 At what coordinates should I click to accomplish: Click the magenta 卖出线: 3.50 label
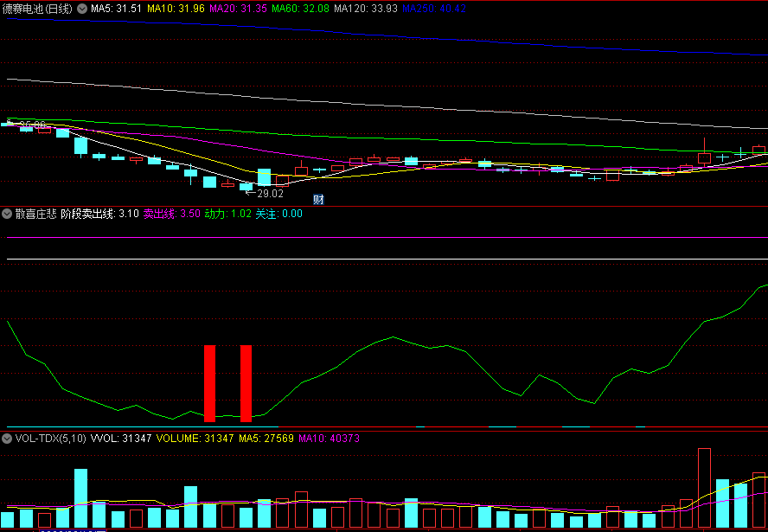[x=171, y=214]
